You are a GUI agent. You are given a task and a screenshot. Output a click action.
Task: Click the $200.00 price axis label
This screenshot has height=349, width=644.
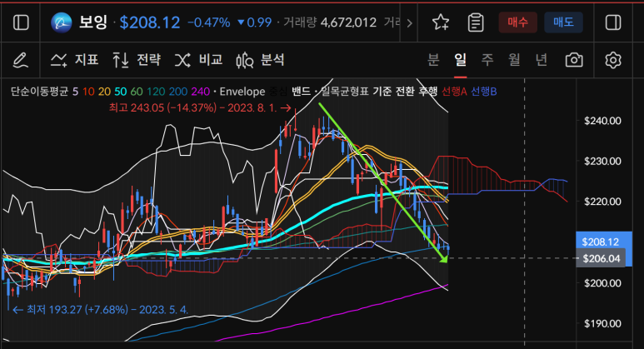click(x=602, y=283)
